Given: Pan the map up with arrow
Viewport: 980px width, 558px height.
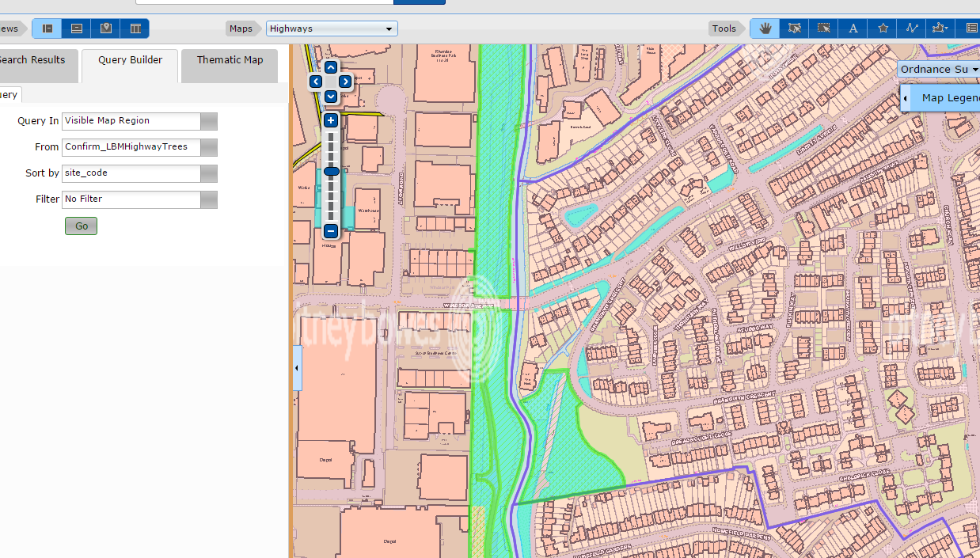Looking at the screenshot, I should click(331, 67).
